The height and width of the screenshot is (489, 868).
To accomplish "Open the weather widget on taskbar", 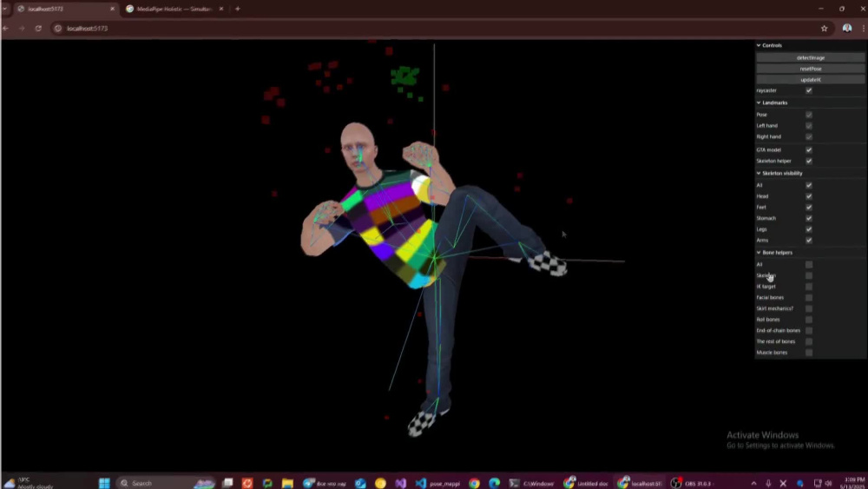I will [x=29, y=483].
